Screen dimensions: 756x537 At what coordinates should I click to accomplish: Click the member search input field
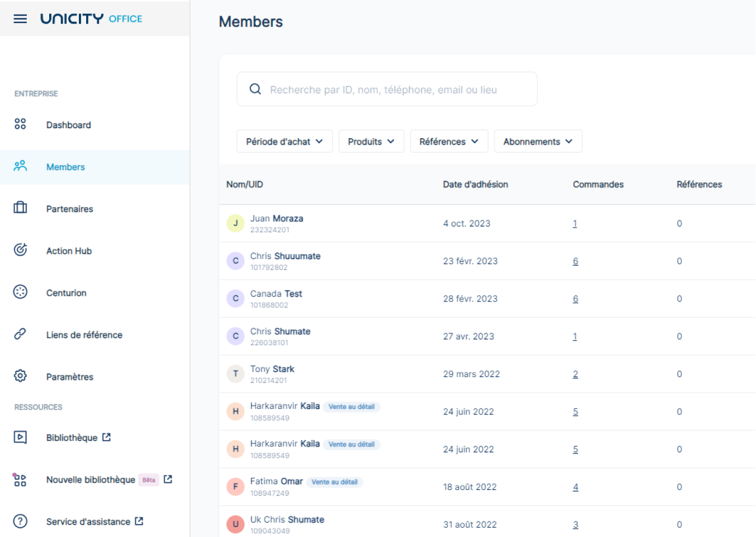[387, 89]
